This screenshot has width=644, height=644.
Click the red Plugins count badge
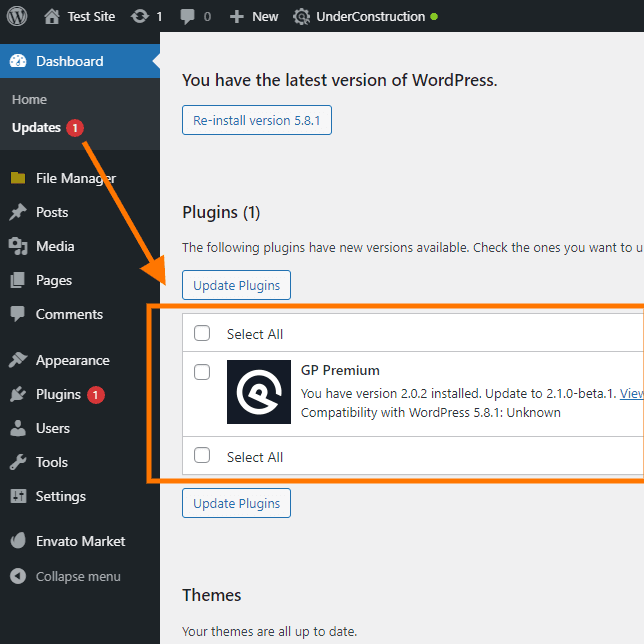pos(96,395)
